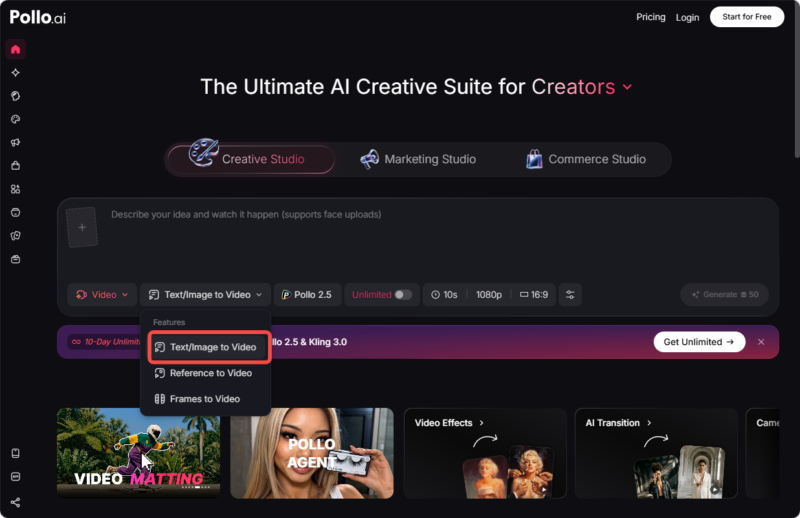Click Start for Free button

tap(746, 17)
